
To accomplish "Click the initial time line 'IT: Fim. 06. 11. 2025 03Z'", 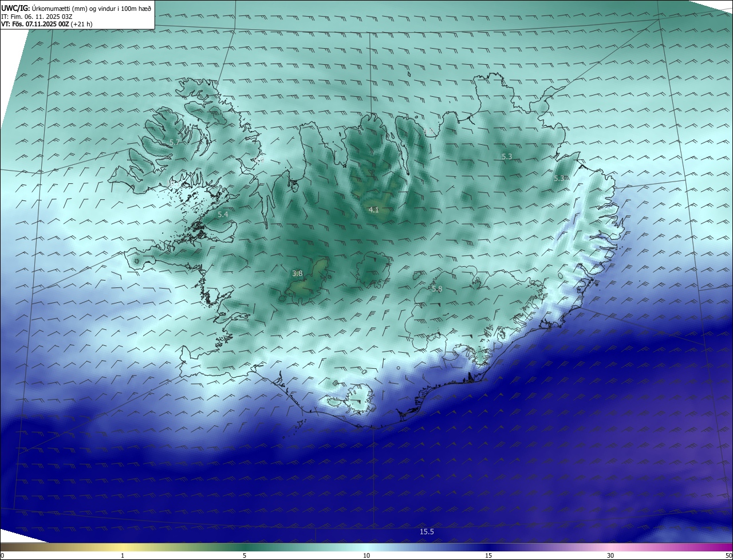I will pyautogui.click(x=37, y=17).
